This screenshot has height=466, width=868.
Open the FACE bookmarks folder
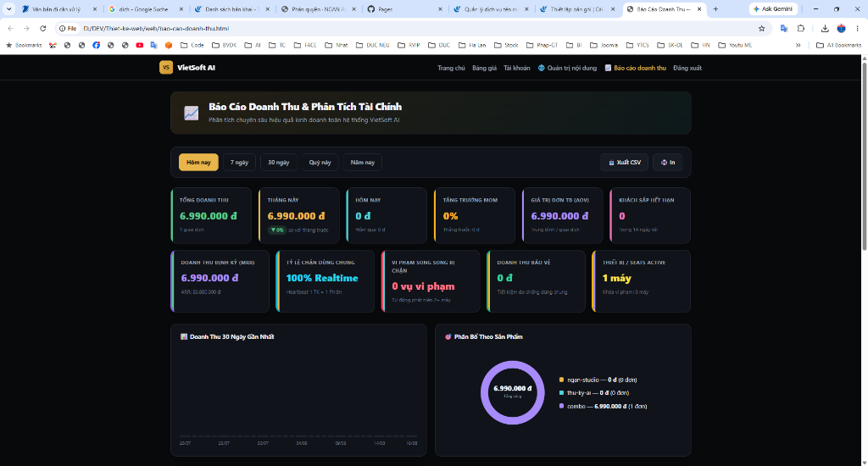point(304,46)
